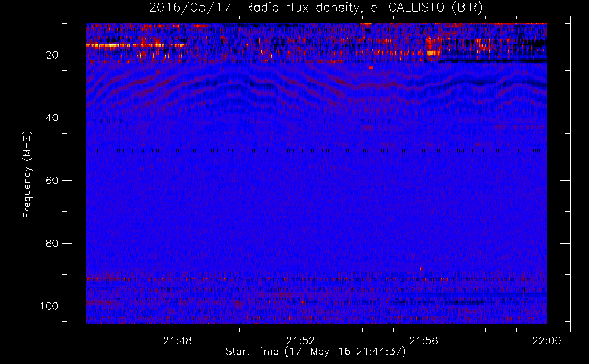This screenshot has width=589, height=364.
Task: Click the 22:00 time tick label
Action: [x=546, y=341]
